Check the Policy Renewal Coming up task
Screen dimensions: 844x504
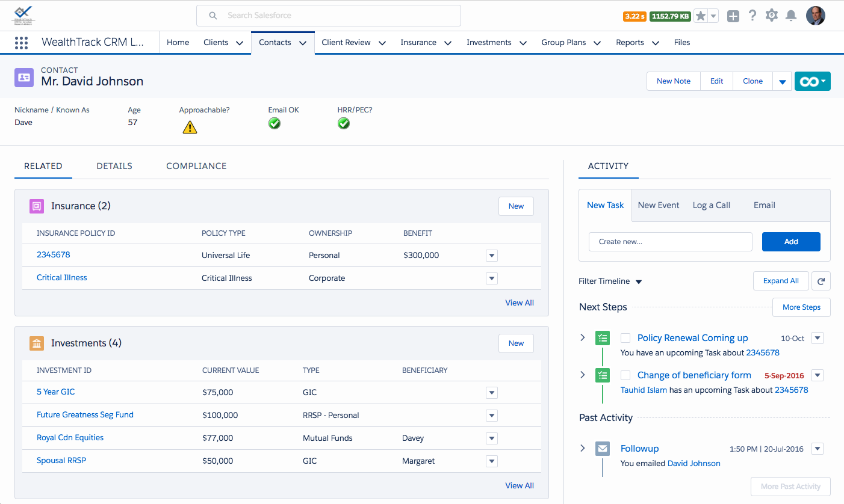tap(625, 338)
